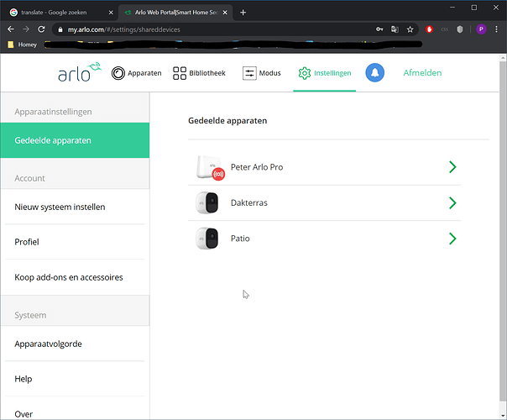Select the Instellingen settings tab

pos(324,73)
